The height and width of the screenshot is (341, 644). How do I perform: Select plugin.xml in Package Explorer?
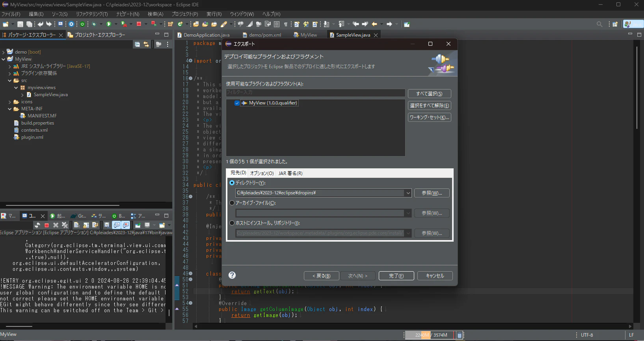[32, 137]
